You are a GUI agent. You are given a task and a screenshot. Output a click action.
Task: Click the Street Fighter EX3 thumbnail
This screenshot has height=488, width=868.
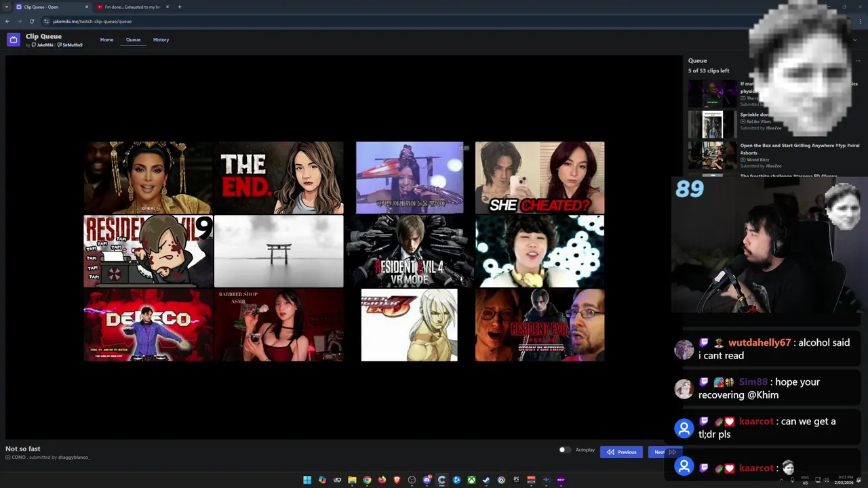[410, 325]
